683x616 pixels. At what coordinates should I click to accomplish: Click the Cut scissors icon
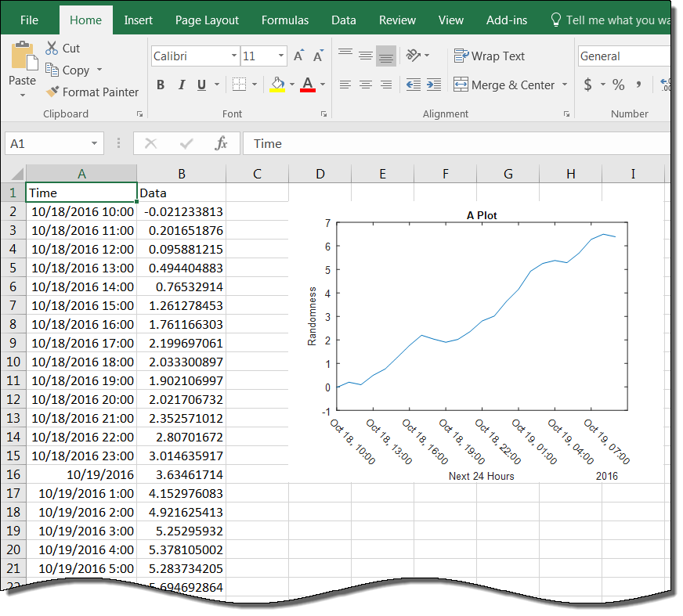(52, 49)
